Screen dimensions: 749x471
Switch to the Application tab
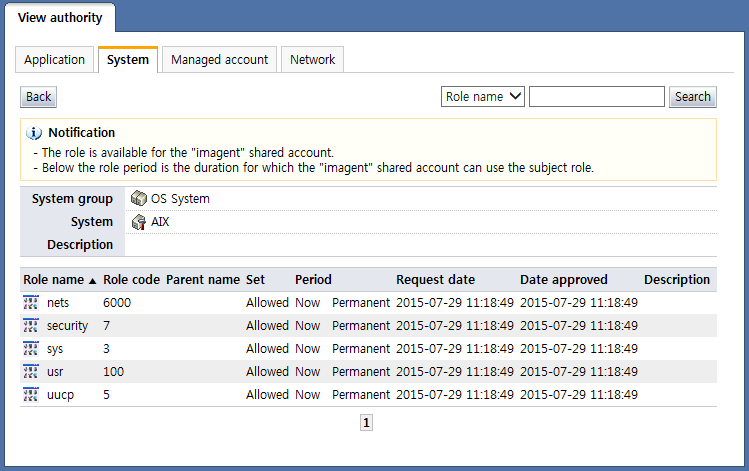[x=55, y=60]
